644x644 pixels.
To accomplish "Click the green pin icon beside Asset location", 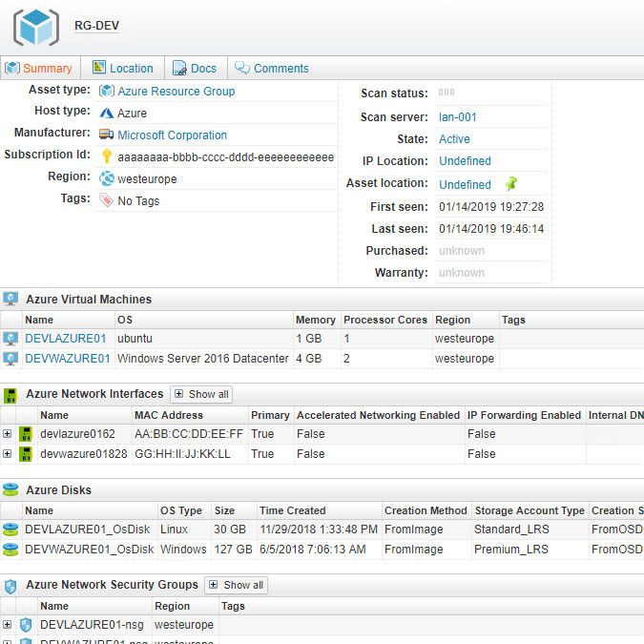I will (x=511, y=183).
